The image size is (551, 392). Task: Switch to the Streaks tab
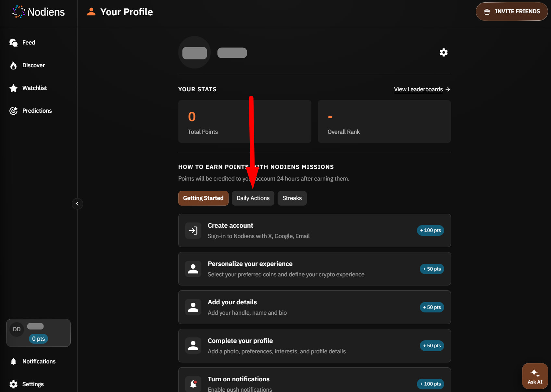[292, 198]
